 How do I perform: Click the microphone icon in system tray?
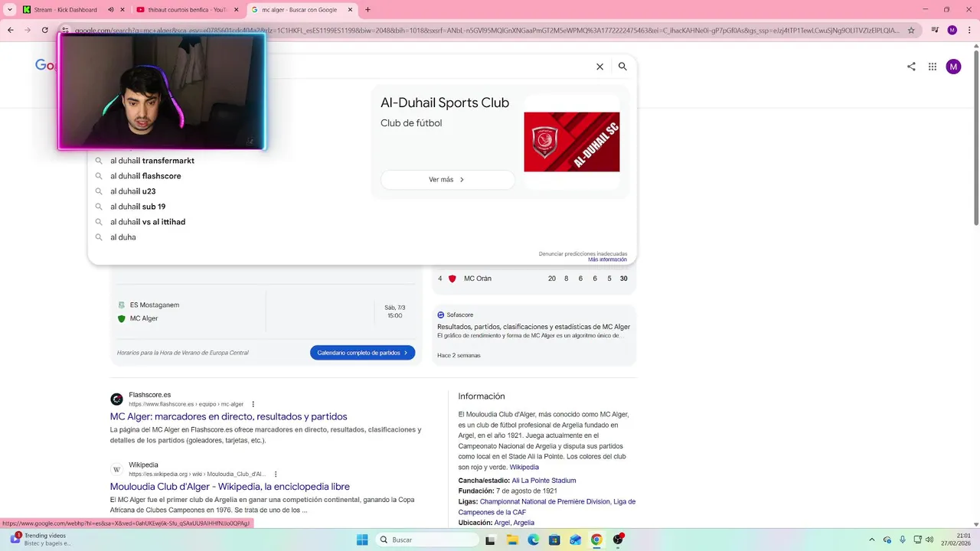point(903,540)
